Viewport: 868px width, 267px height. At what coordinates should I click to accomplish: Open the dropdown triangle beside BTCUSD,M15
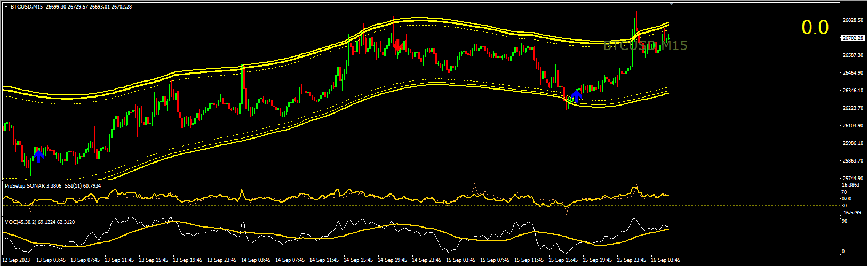(6, 6)
